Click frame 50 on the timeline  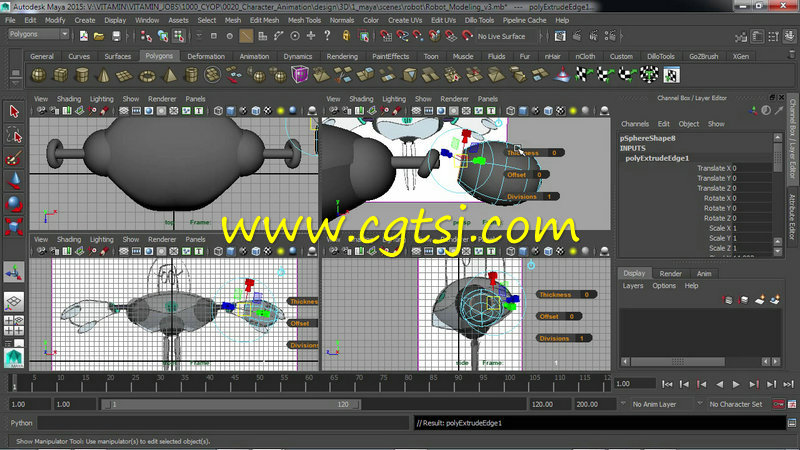coord(260,382)
